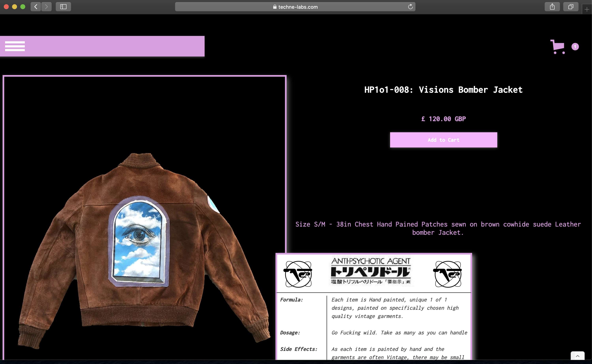The width and height of the screenshot is (592, 364).
Task: Click the 'Dosage:' label
Action: pyautogui.click(x=290, y=333)
